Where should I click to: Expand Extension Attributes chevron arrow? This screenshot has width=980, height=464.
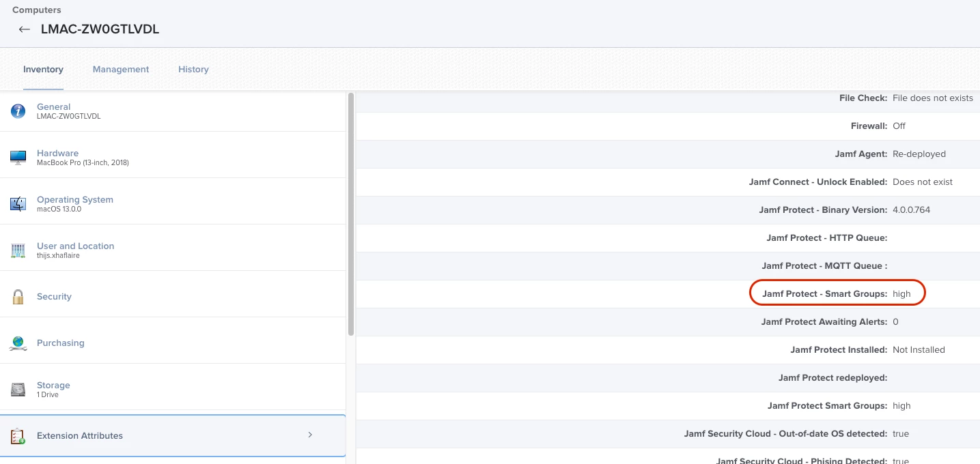click(310, 435)
